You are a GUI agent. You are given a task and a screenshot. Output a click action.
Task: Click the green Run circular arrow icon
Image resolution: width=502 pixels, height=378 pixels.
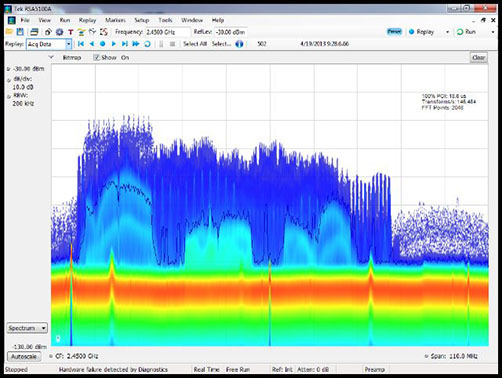[x=460, y=32]
